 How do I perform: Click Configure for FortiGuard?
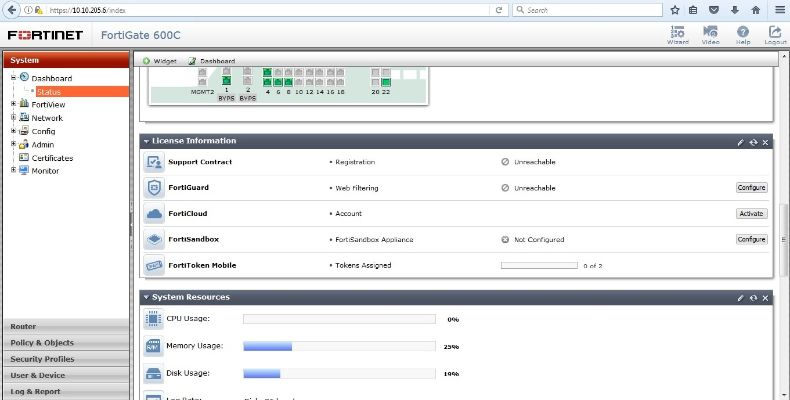751,187
